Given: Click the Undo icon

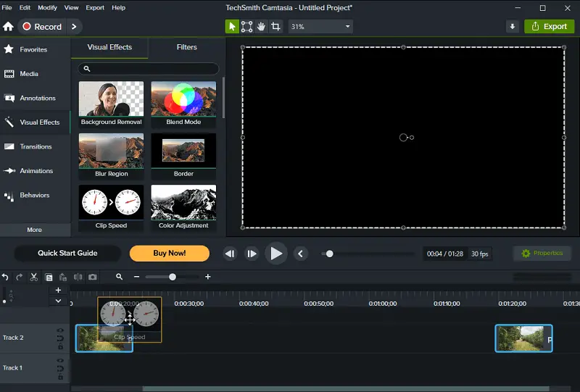Looking at the screenshot, I should click(x=5, y=277).
